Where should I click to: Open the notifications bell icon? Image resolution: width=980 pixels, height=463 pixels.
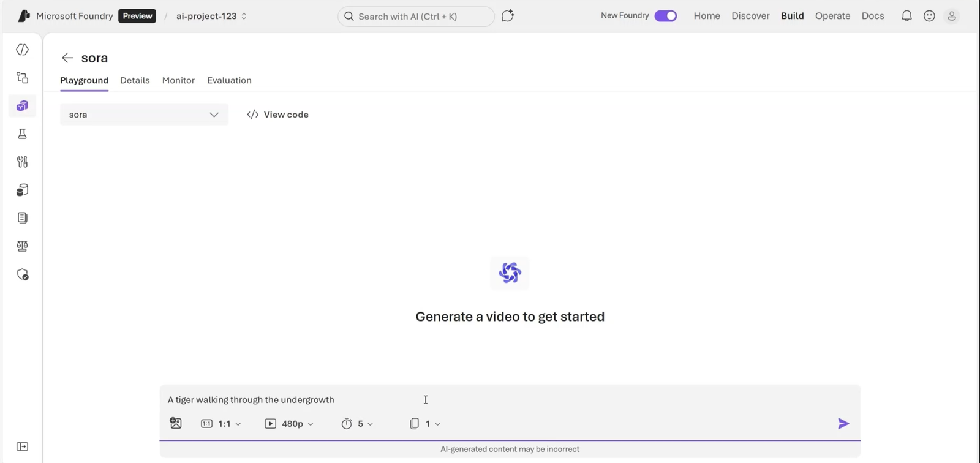907,16
